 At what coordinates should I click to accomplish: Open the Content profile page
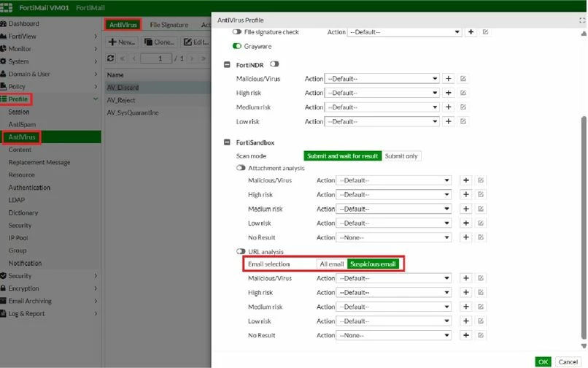[20, 150]
